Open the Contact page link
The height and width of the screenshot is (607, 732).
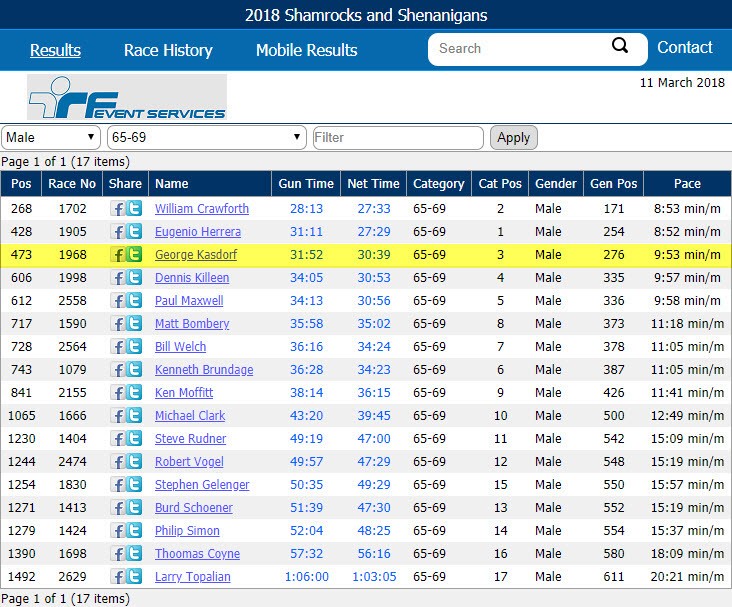pos(684,48)
